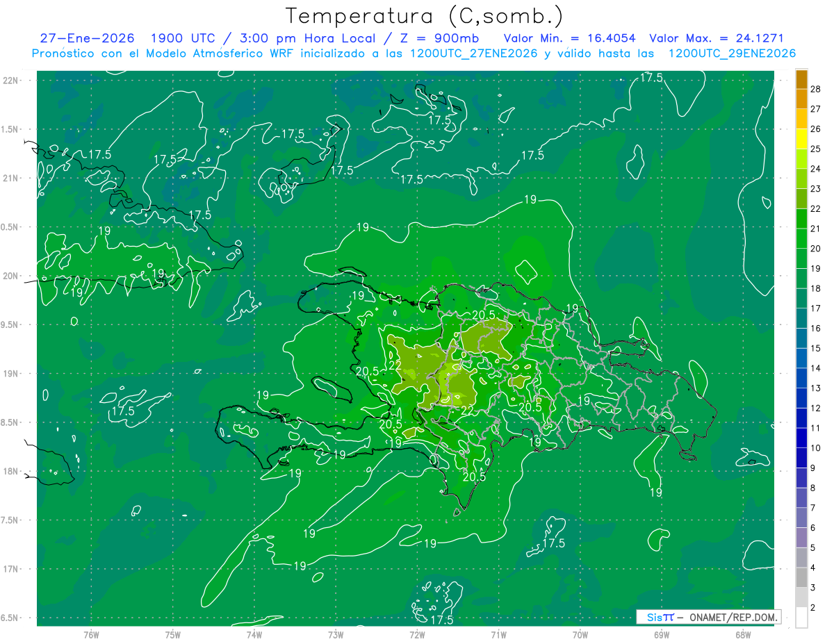This screenshot has height=644, width=834.
Task: Click the "17N" latitude axis label
Action: pyautogui.click(x=11, y=569)
